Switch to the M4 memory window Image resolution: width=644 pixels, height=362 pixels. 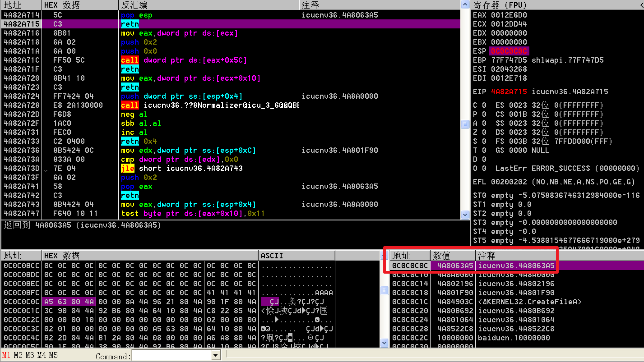[x=42, y=355]
